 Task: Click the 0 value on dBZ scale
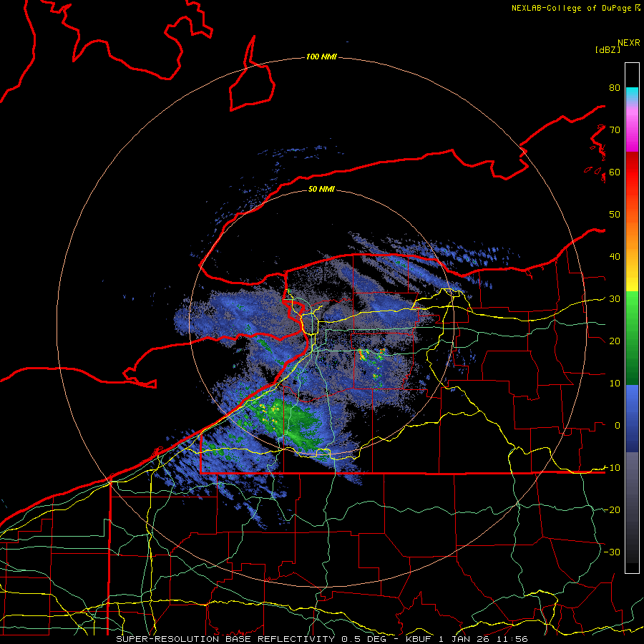coord(618,426)
